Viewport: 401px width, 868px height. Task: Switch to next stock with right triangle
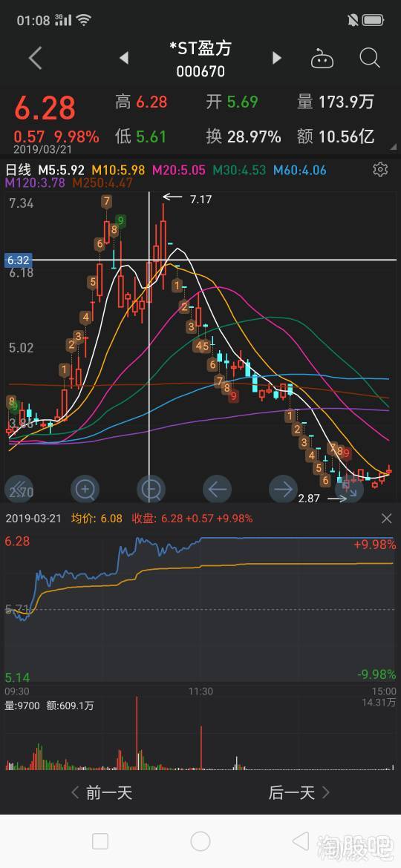[277, 58]
